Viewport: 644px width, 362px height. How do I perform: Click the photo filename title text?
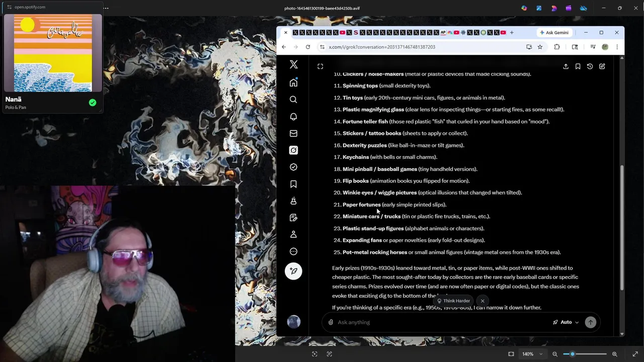click(x=322, y=8)
